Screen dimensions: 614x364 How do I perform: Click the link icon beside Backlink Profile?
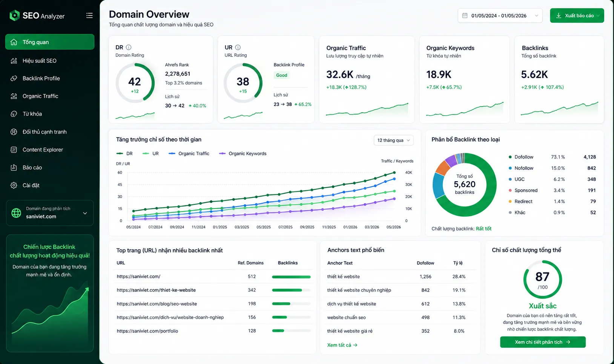(x=14, y=78)
